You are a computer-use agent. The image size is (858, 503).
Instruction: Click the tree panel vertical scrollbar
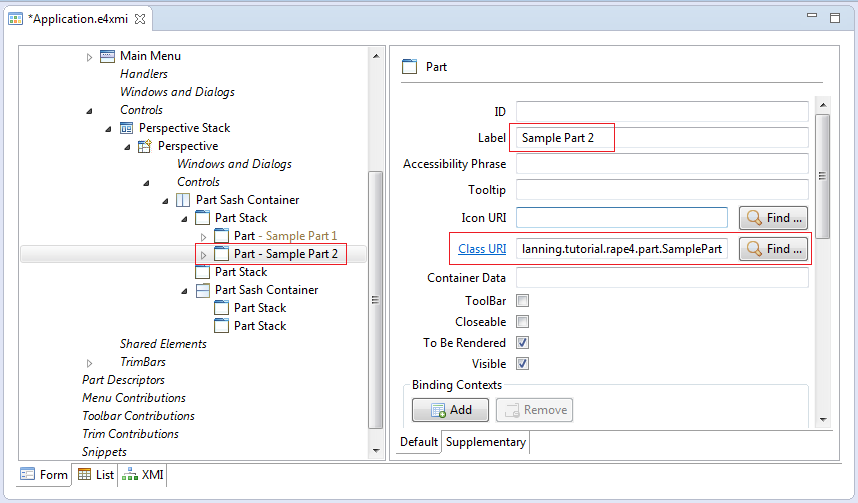[x=376, y=300]
